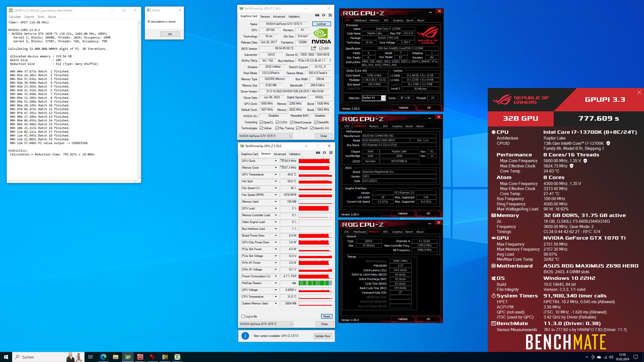Open hamburger menu in GPU-Z Sensors window
The image size is (644, 362).
tap(331, 153)
